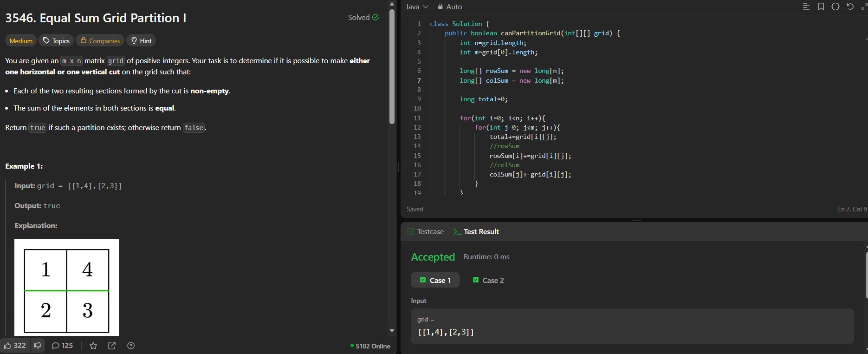868x354 pixels.
Task: Click the format code icon in editor toolbar
Action: point(806,7)
